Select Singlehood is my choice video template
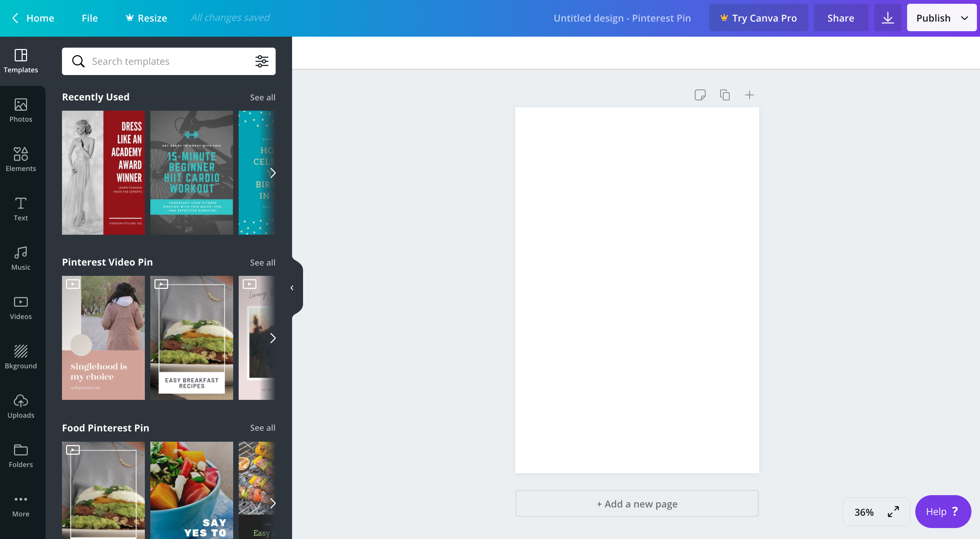This screenshot has height=539, width=980. (x=103, y=338)
